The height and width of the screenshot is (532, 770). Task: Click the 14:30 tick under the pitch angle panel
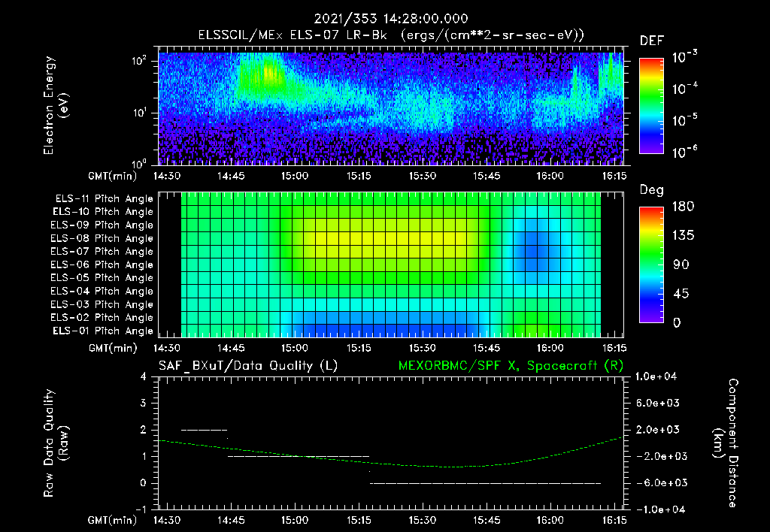pos(167,348)
